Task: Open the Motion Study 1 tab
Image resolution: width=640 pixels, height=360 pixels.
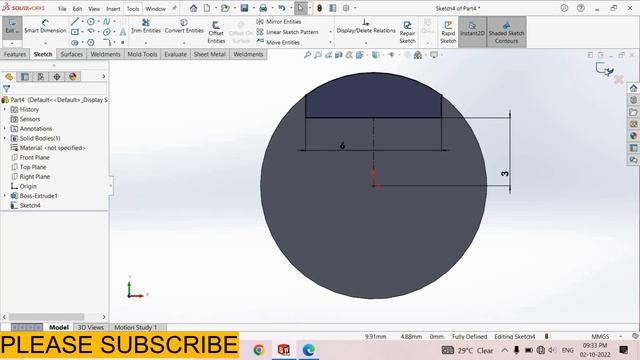Action: pyautogui.click(x=136, y=327)
